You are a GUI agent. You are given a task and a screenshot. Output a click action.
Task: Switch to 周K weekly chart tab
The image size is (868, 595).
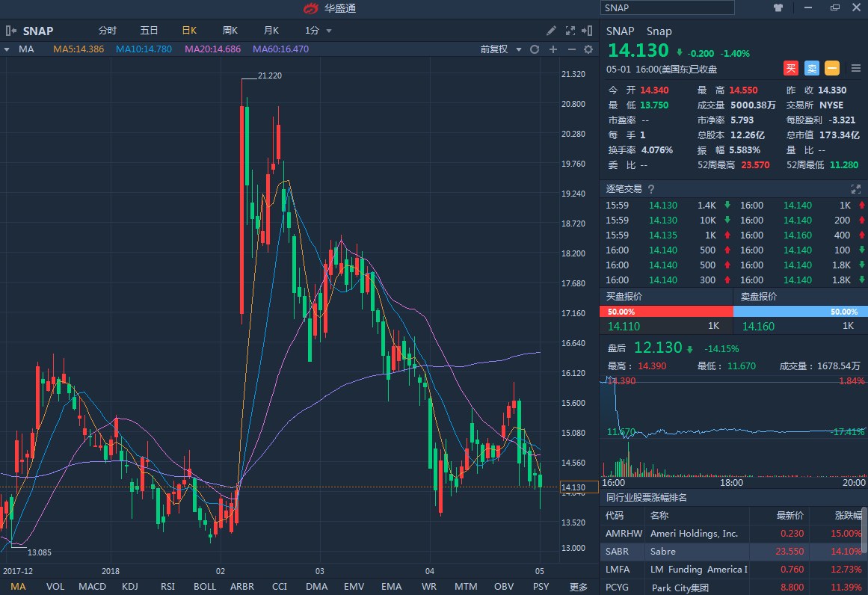(x=230, y=31)
